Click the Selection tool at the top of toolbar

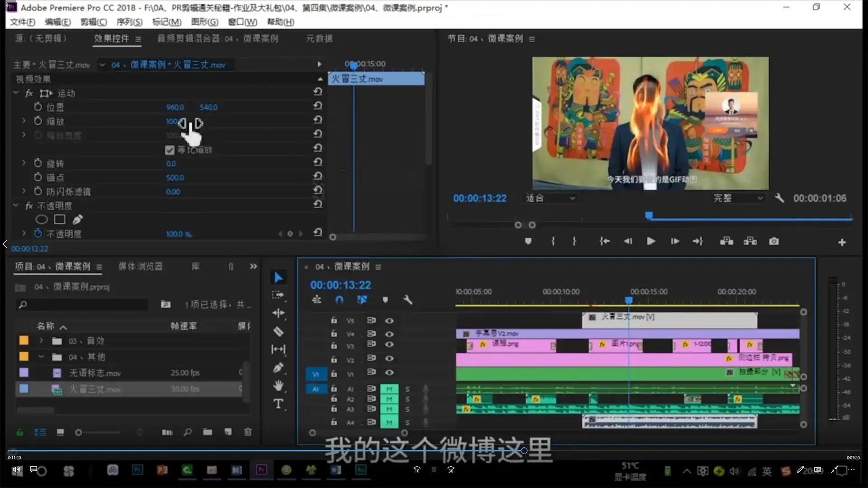(279, 277)
